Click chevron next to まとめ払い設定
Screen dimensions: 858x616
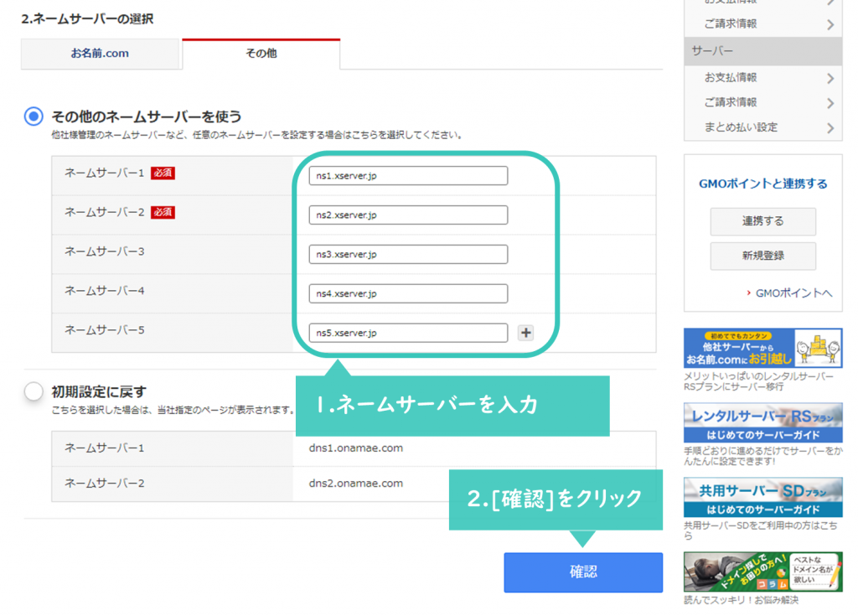pyautogui.click(x=830, y=128)
